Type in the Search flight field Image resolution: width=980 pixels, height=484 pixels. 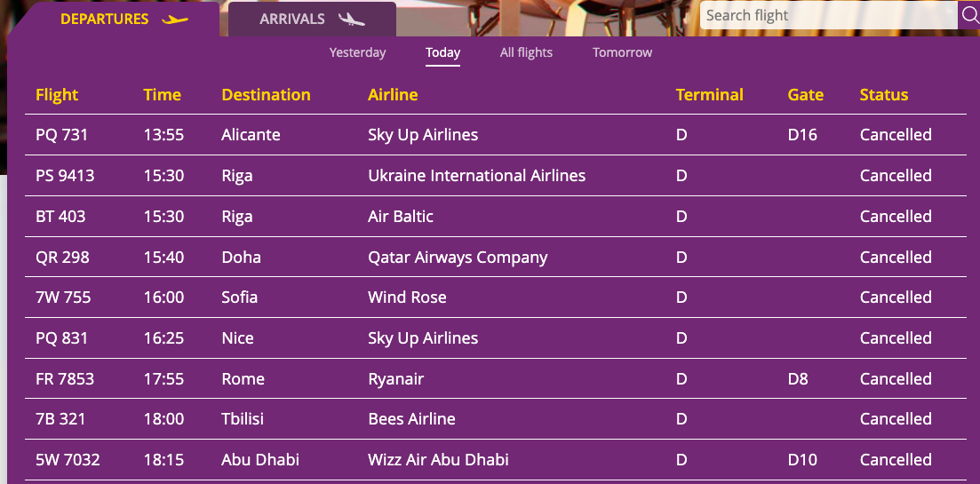tap(826, 15)
